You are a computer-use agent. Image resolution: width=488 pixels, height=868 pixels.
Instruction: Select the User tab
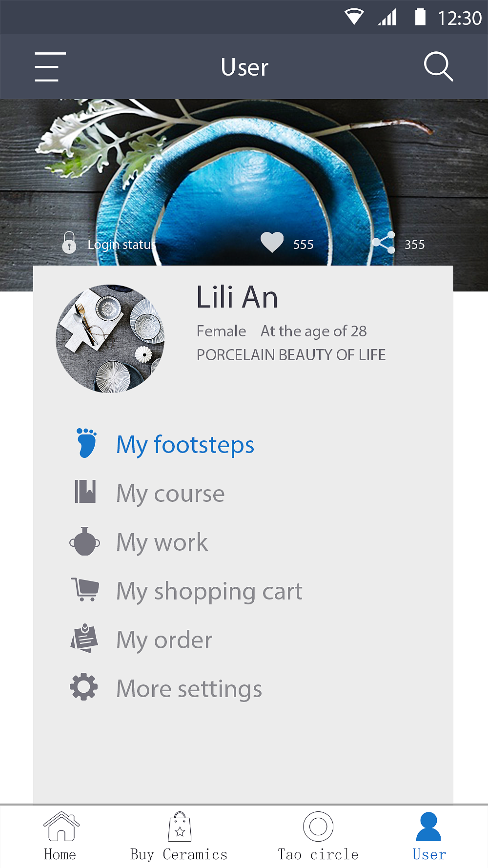point(429,836)
